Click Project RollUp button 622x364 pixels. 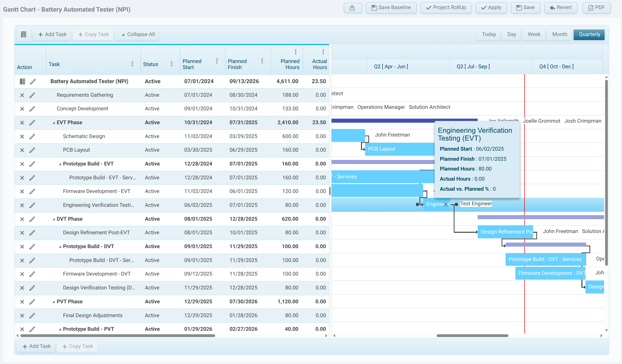pos(446,8)
